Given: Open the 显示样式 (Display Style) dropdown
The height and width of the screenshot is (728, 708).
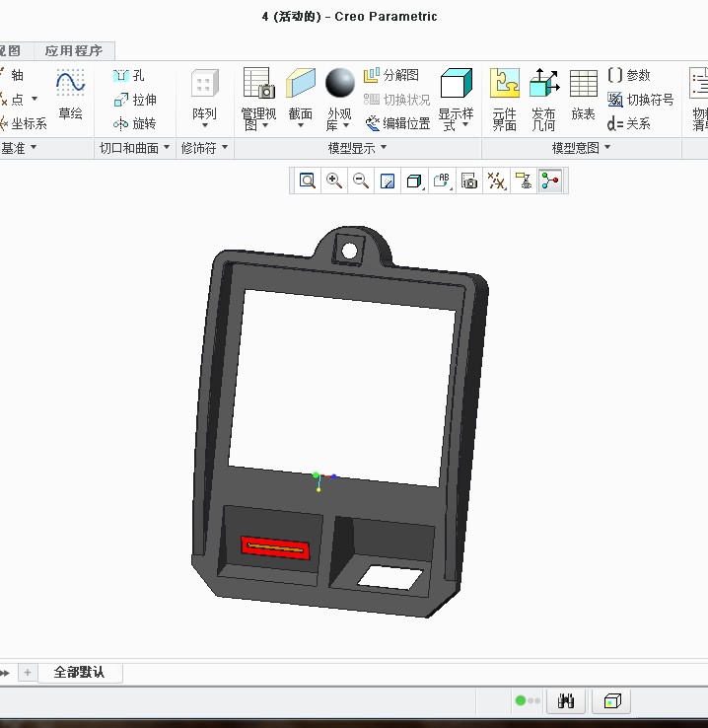Looking at the screenshot, I should point(456,98).
